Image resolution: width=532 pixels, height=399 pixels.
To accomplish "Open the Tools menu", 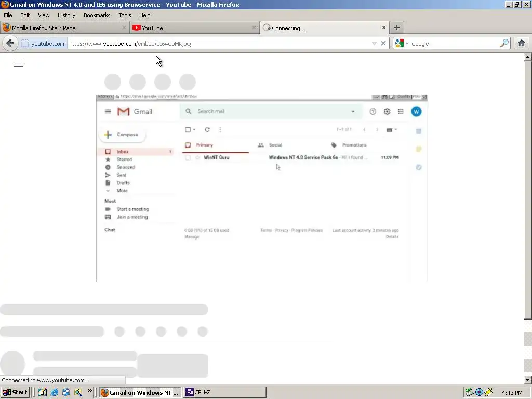I will (125, 15).
